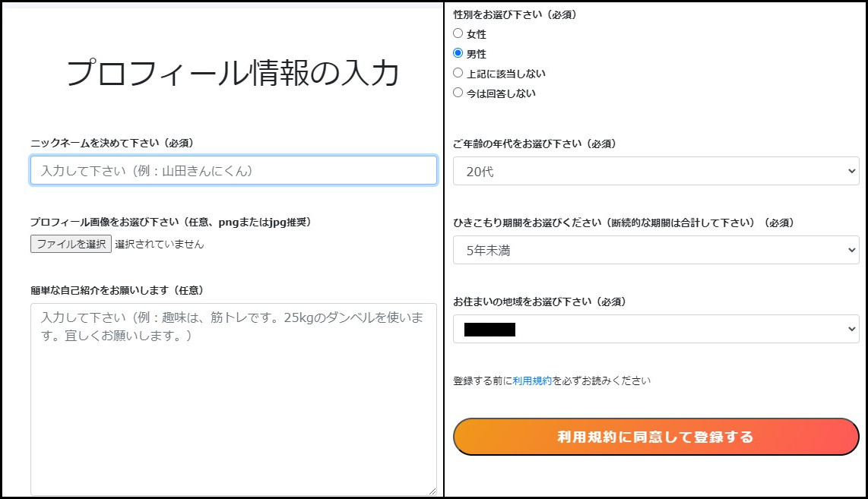Click into the 自己紹介 text area
Viewport: 868px width, 499px height.
(233, 400)
